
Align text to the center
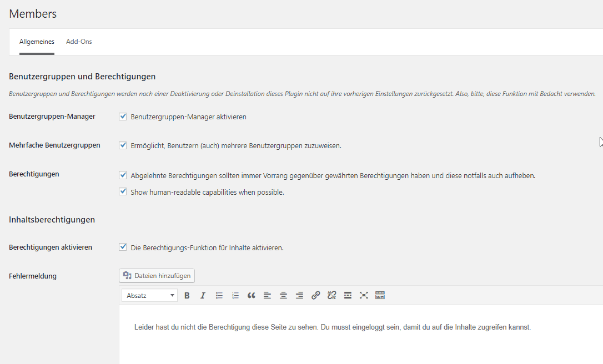tap(283, 295)
